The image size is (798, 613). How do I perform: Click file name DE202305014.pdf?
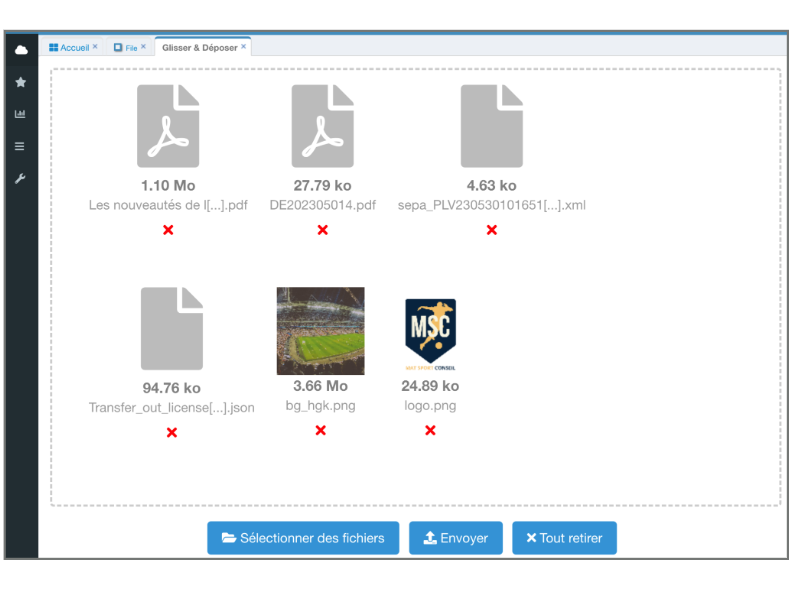(x=323, y=205)
